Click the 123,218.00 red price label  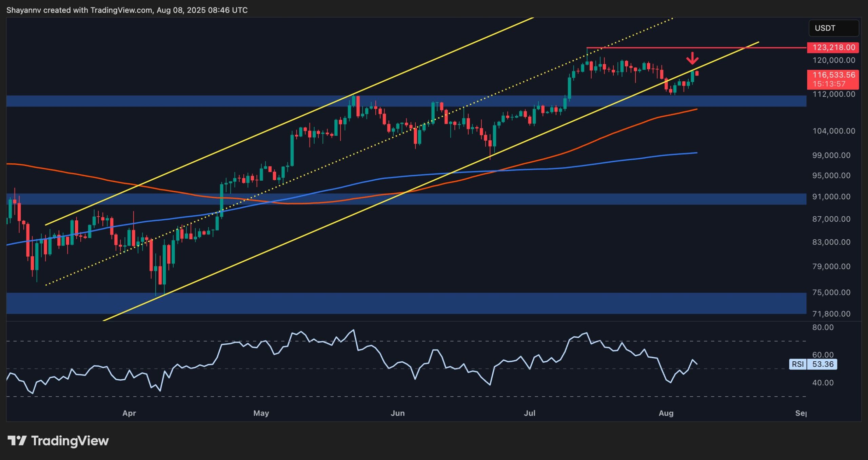tap(833, 47)
